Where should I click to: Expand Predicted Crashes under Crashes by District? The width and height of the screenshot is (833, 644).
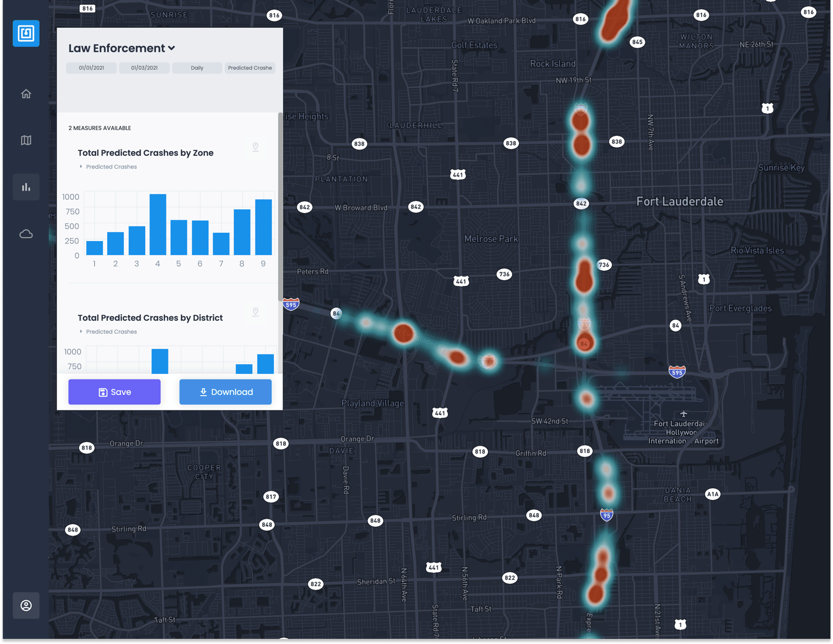click(108, 332)
